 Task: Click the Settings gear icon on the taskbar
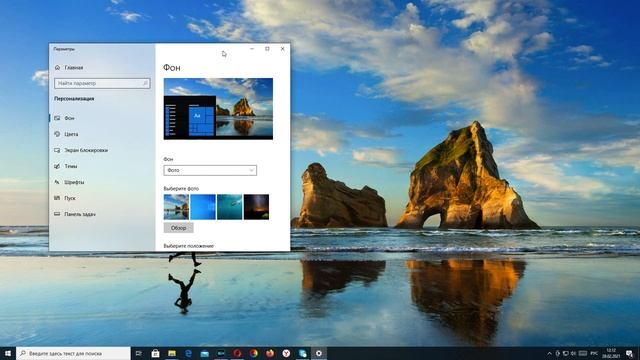[x=319, y=353]
